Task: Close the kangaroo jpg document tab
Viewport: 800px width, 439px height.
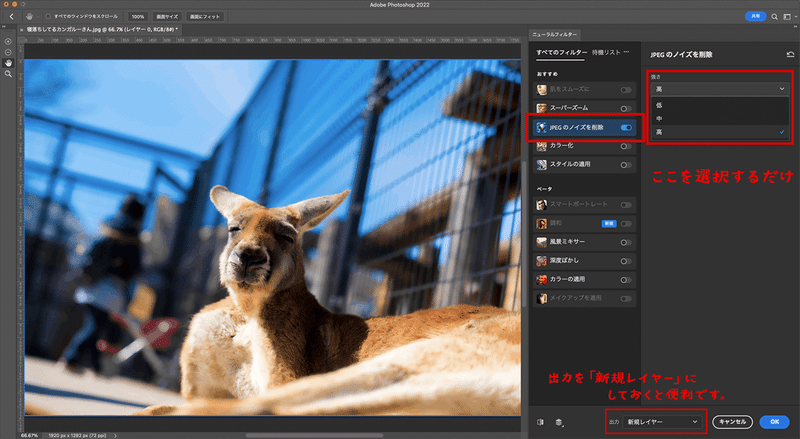Action: 21,30
